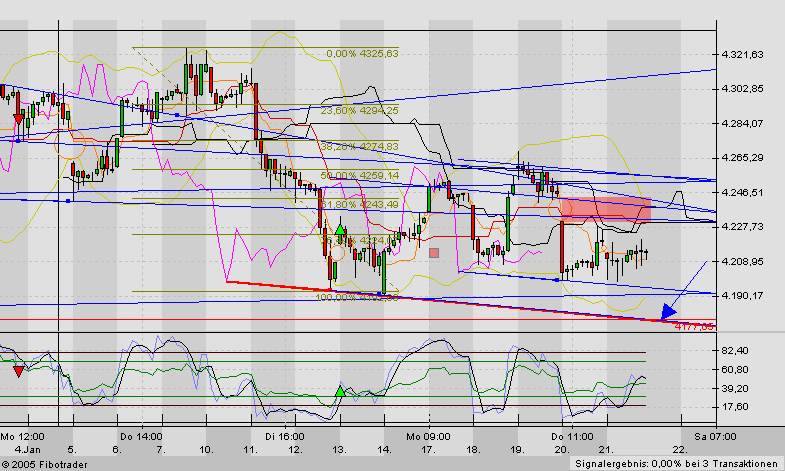The width and height of the screenshot is (785, 471).
Task: Click the Sa 07:00 time axis label
Action: point(715,436)
